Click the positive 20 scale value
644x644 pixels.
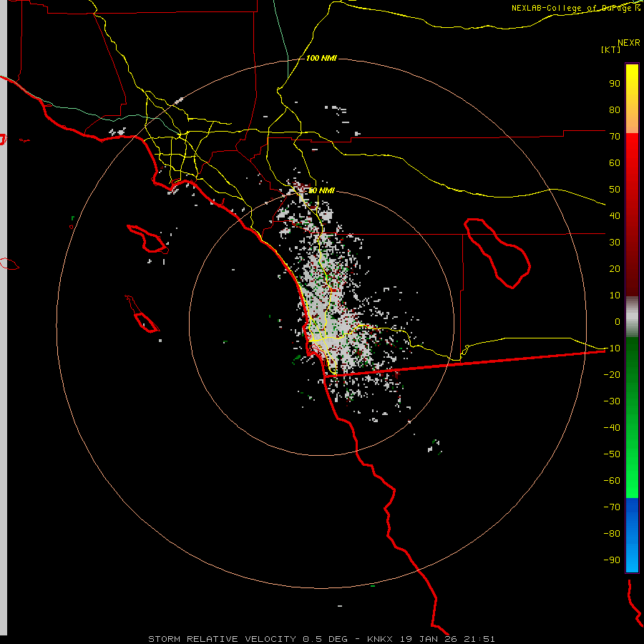point(615,269)
